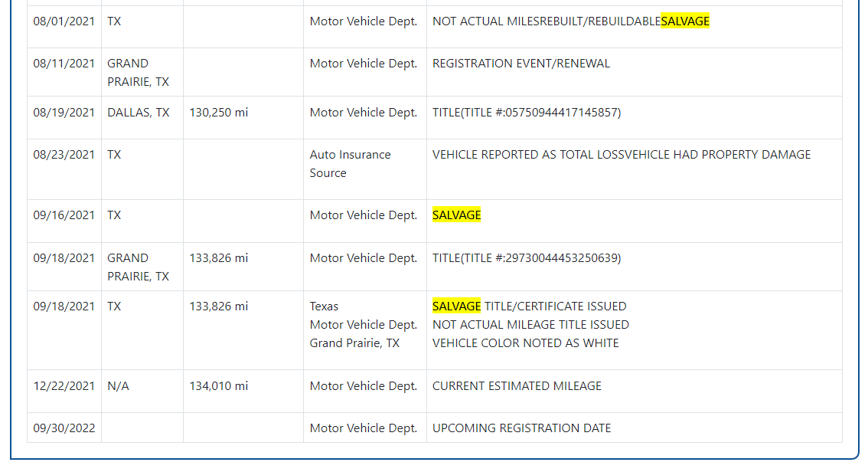868x472 pixels.
Task: Click the 130,250 mi mileage value
Action: point(219,113)
